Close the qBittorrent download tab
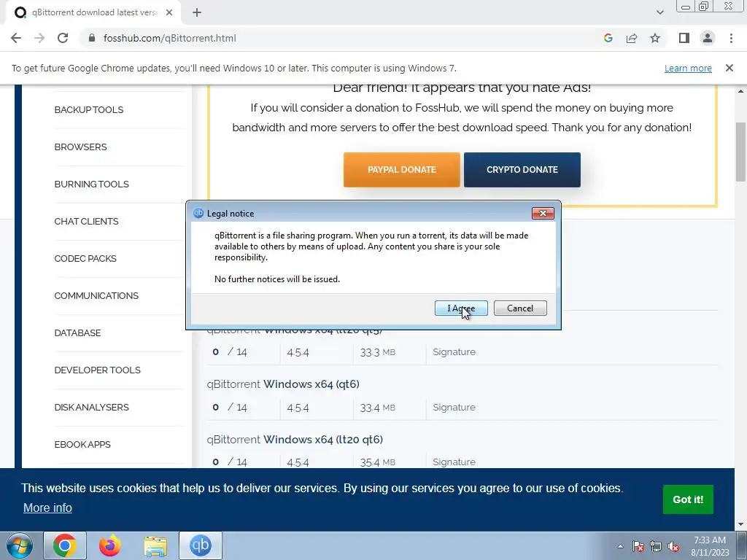The width and height of the screenshot is (747, 560). click(x=169, y=12)
